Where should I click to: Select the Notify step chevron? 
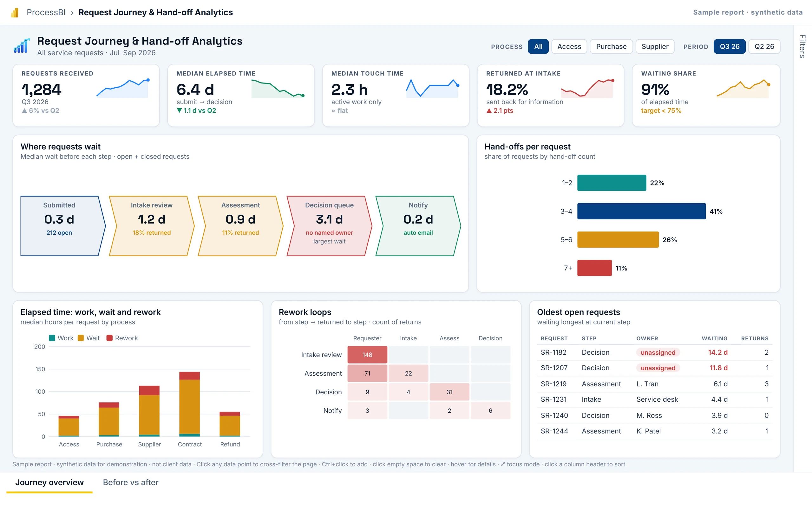(x=418, y=226)
